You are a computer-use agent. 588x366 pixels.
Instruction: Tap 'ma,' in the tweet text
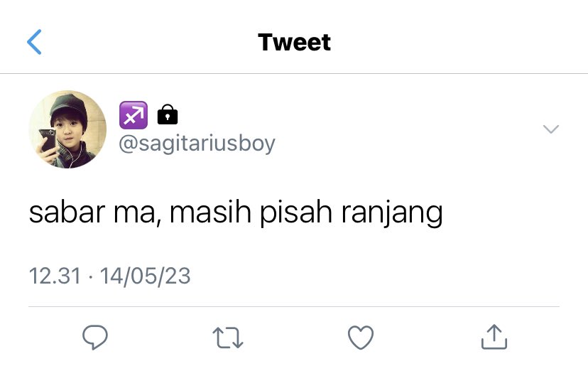(138, 214)
